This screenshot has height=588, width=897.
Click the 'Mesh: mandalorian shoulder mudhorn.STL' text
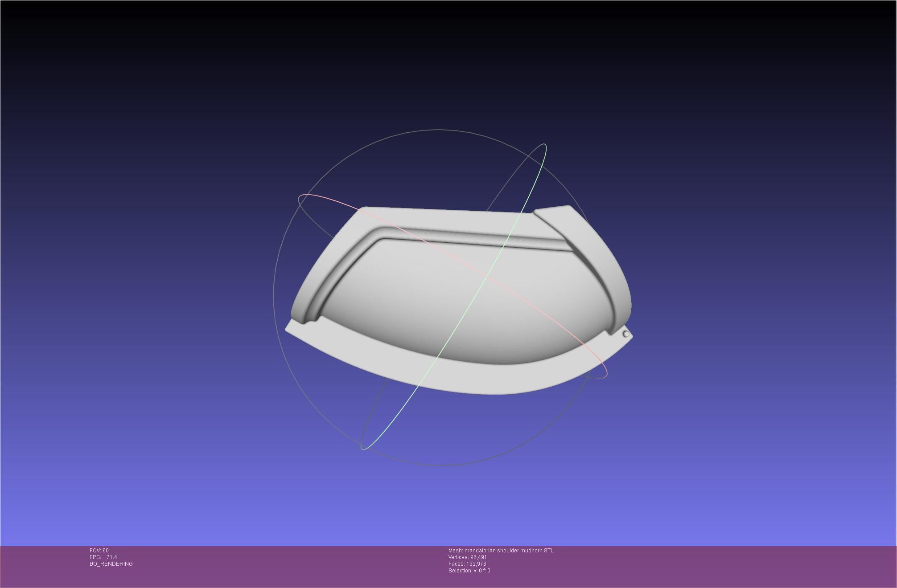point(501,551)
